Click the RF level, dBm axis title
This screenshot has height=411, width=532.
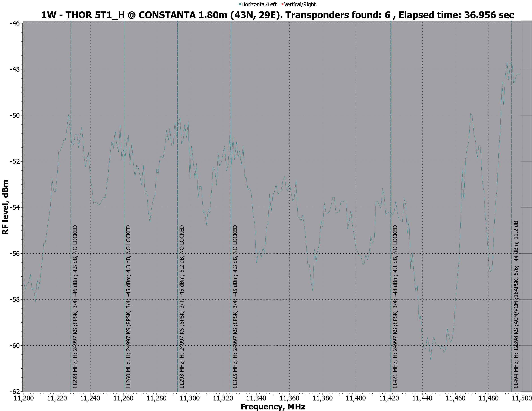(5, 207)
